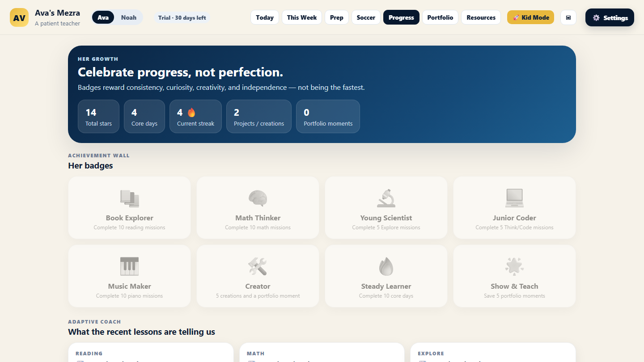Viewport: 644px width, 362px height.
Task: Click the 'Complete 10 math missions' text
Action: tap(258, 227)
